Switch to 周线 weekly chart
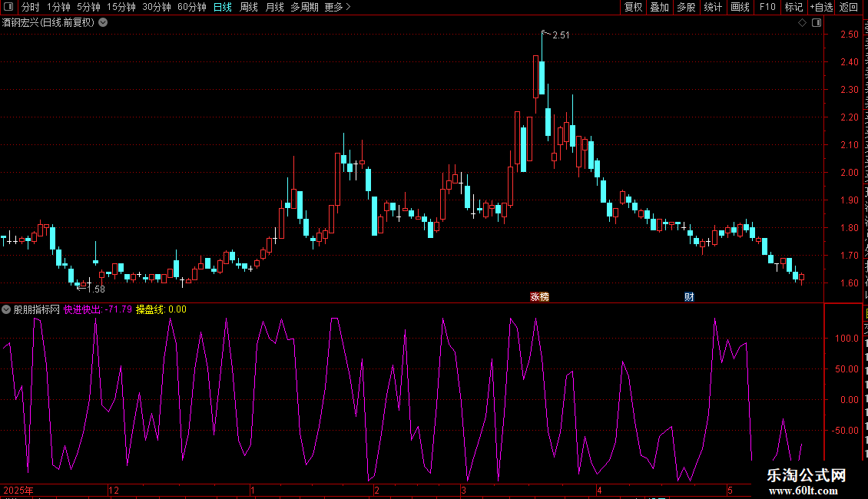The height and width of the screenshot is (499, 868). [249, 7]
